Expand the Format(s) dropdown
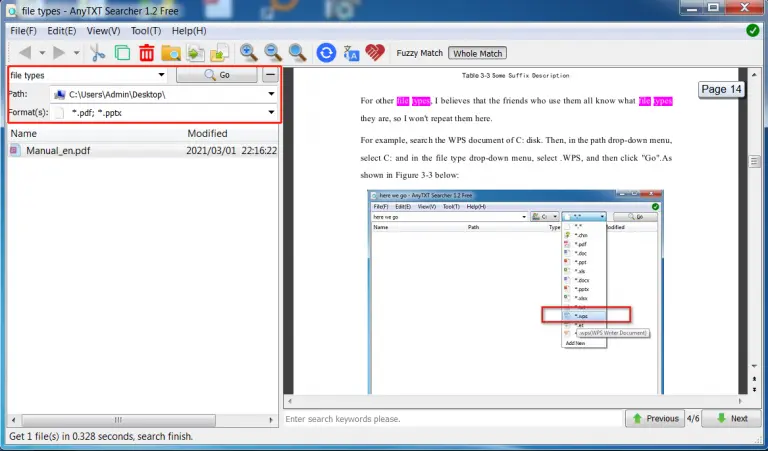 pos(271,113)
